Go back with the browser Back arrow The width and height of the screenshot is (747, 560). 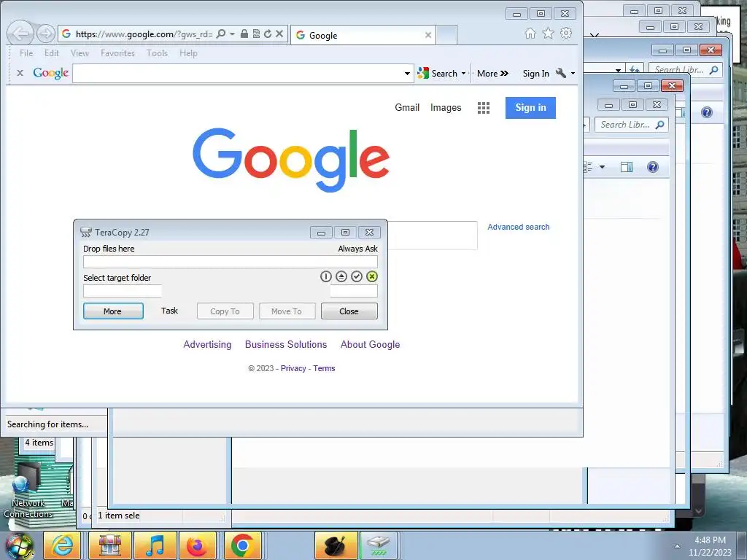[x=20, y=34]
